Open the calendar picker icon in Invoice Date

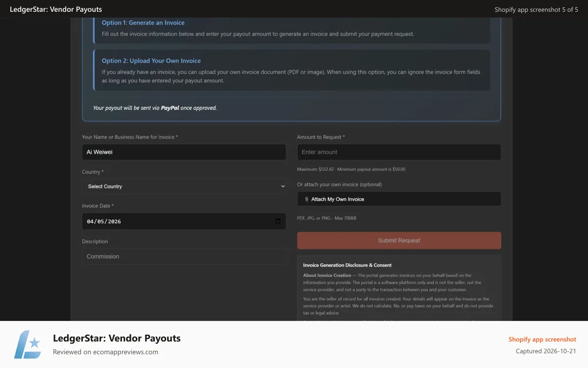pyautogui.click(x=278, y=221)
